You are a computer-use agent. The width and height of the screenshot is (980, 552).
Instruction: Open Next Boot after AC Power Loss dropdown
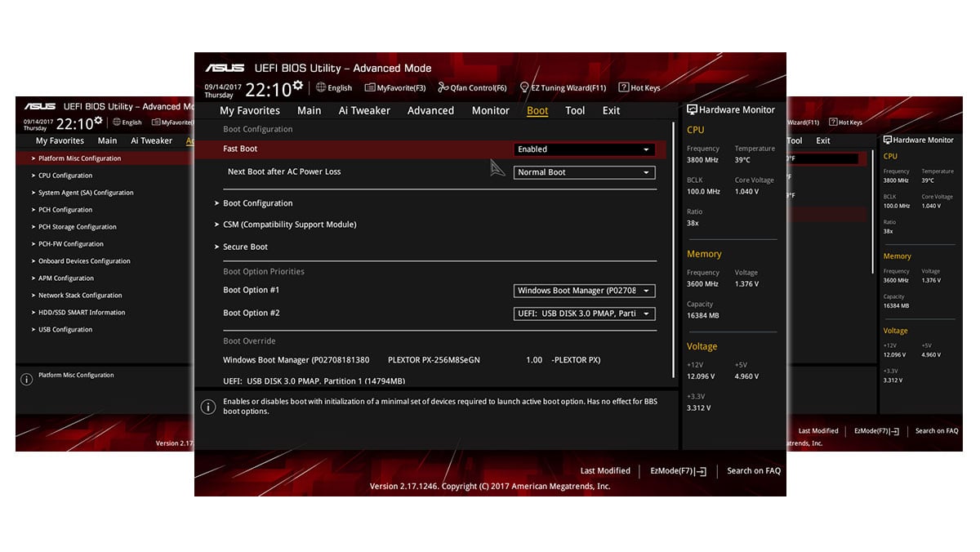585,172
